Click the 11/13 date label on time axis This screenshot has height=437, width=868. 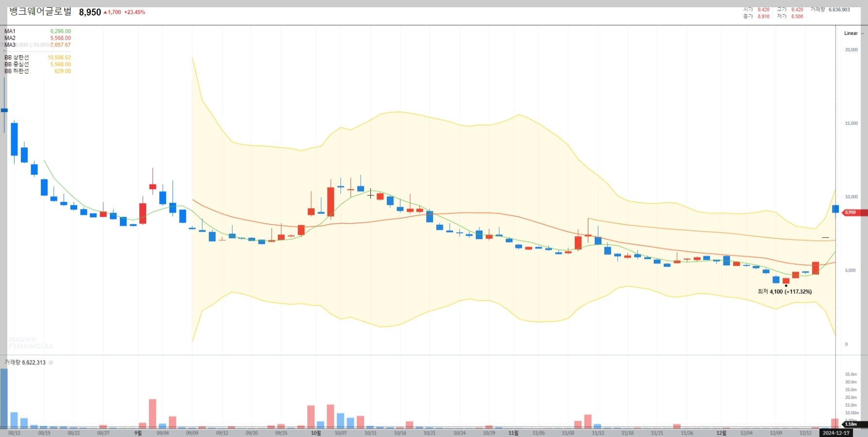tap(598, 433)
